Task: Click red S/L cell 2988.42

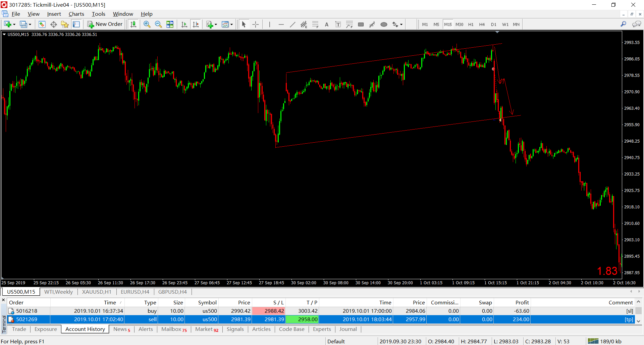Action: click(268, 311)
